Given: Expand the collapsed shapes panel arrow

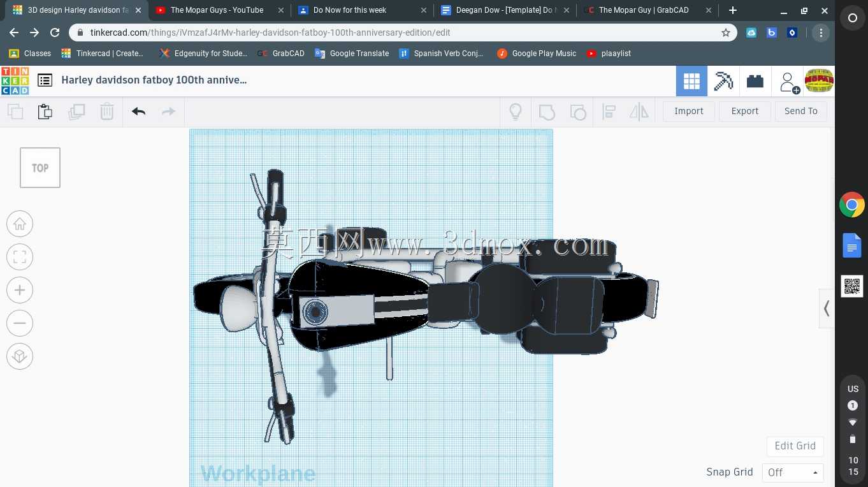Looking at the screenshot, I should coord(827,309).
